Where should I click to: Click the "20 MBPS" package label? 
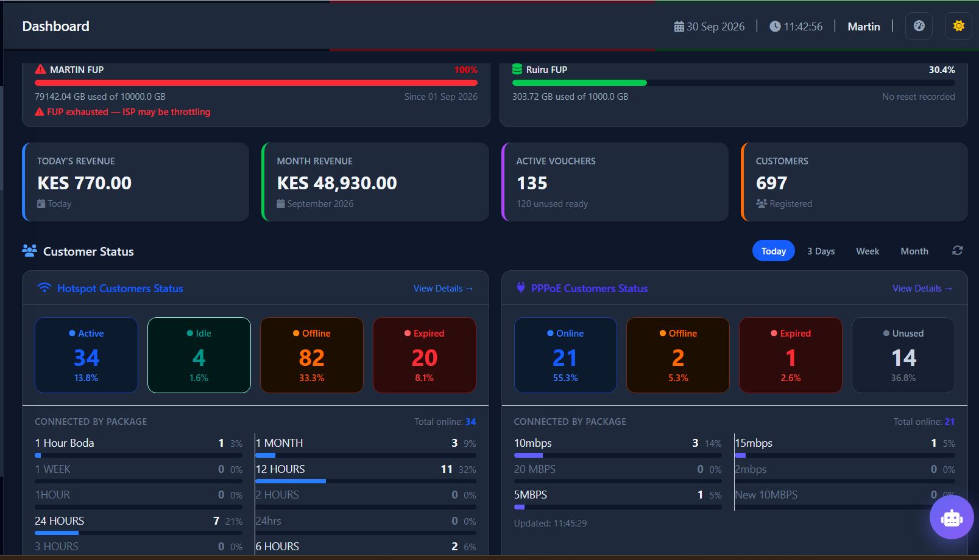(535, 469)
